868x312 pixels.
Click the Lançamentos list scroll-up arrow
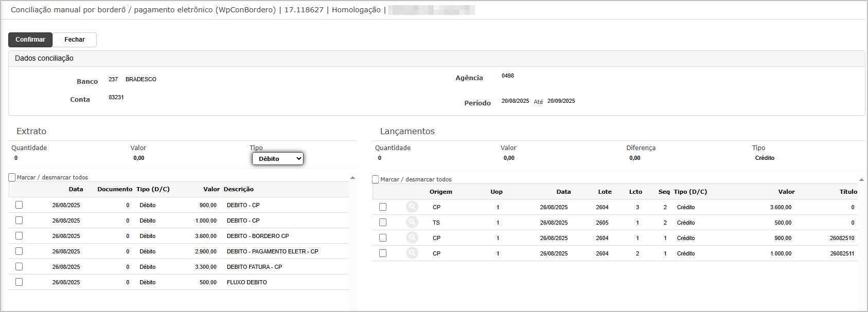coord(861,180)
